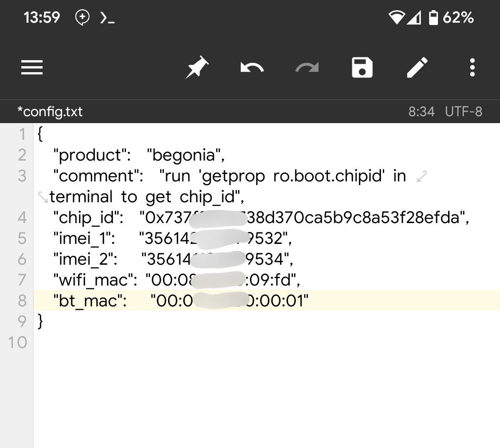Save the file with floppy icon
Screen dimensions: 500x448
coord(362,68)
